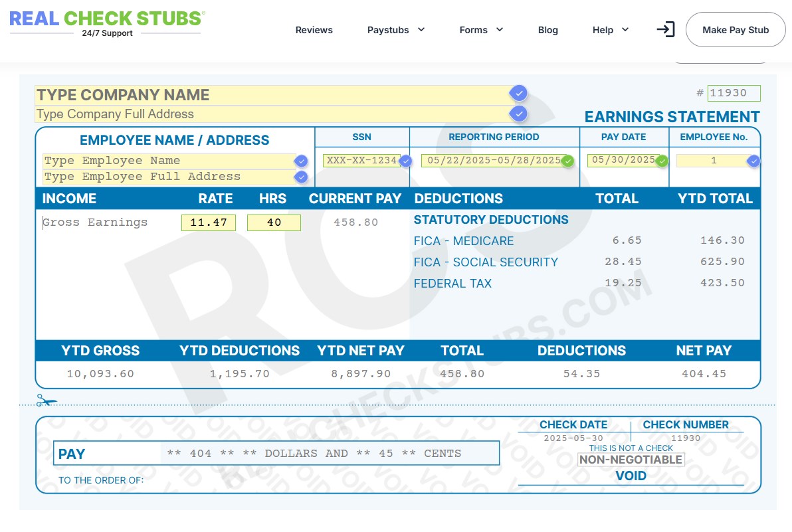Click the check number field at top

(733, 94)
